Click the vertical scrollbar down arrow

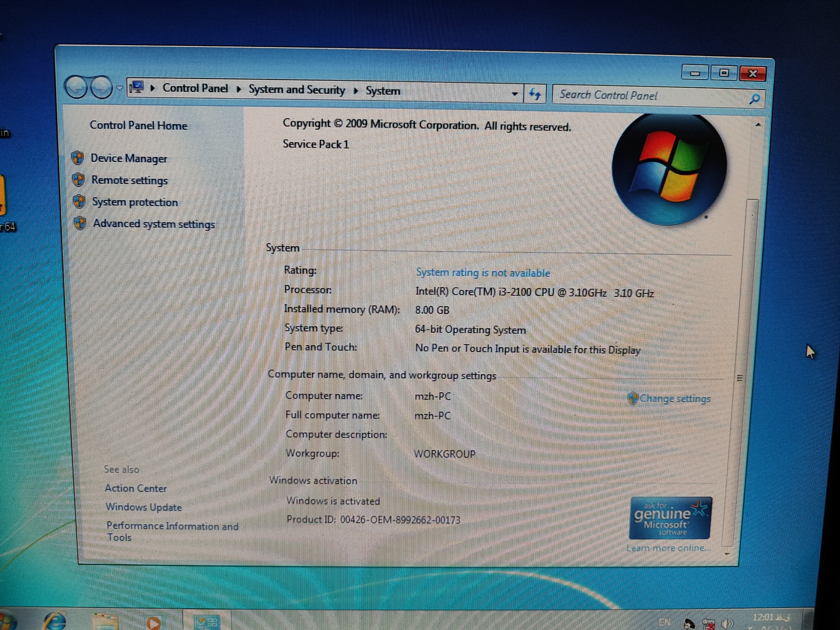[x=727, y=554]
